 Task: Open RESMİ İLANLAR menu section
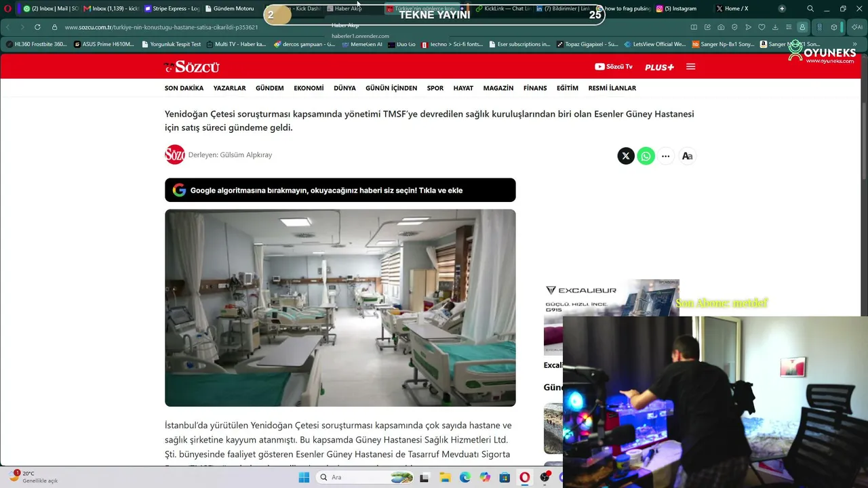(612, 88)
